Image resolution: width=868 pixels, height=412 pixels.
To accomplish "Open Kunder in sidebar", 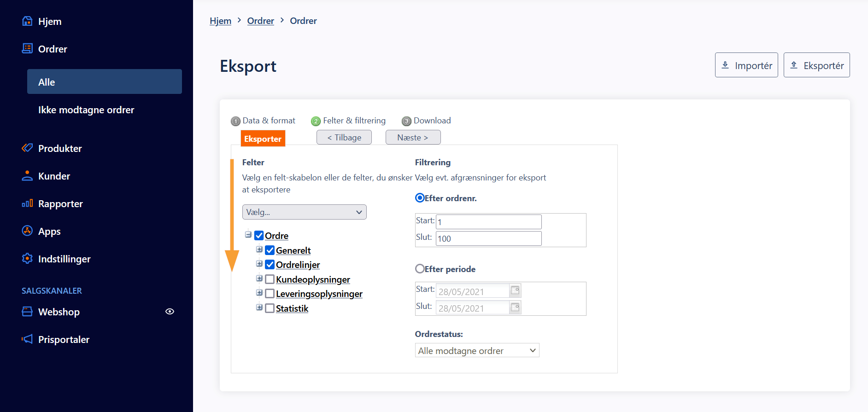I will (54, 176).
